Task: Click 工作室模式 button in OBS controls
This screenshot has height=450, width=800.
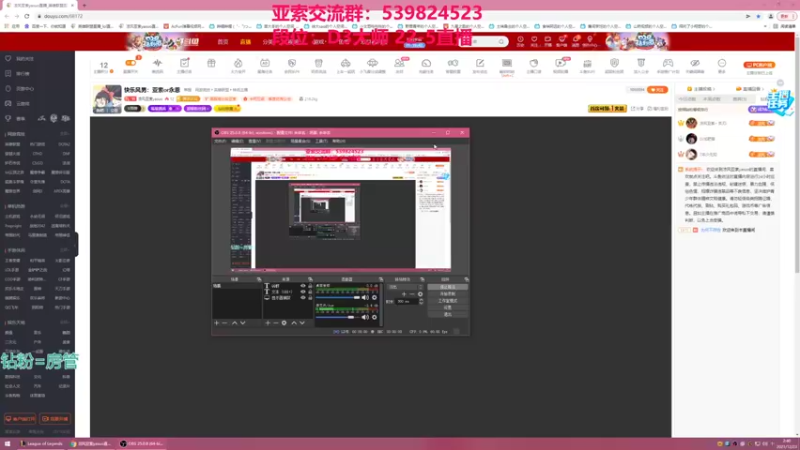Action: 447,301
